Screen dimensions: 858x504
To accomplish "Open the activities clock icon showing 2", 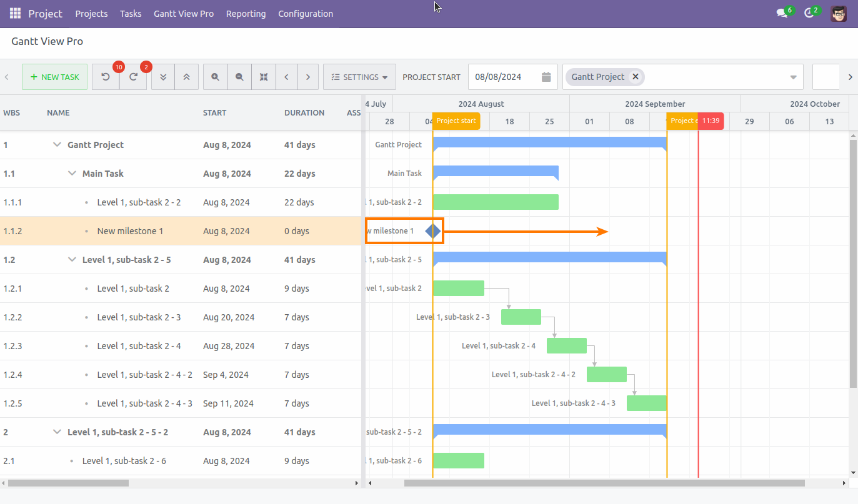I will point(809,12).
